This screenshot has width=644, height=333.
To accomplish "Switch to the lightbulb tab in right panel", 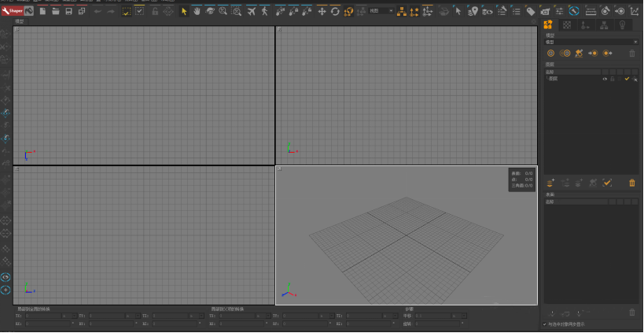I will pos(622,26).
